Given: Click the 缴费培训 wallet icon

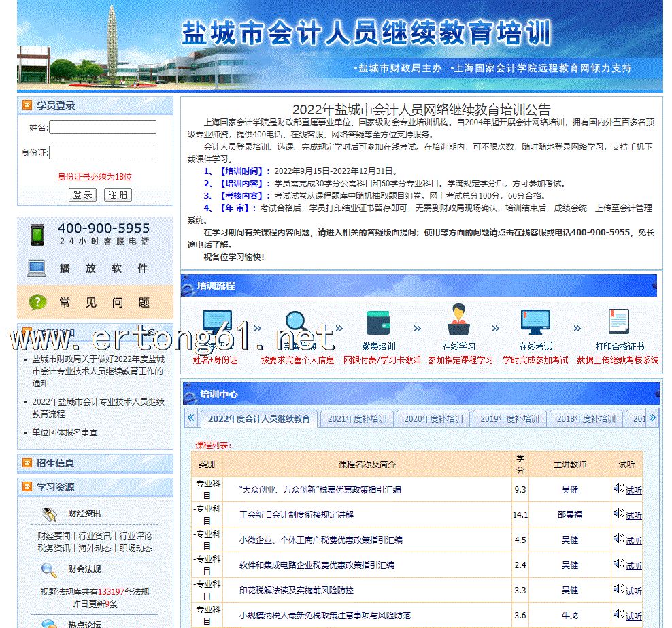Looking at the screenshot, I should point(378,323).
